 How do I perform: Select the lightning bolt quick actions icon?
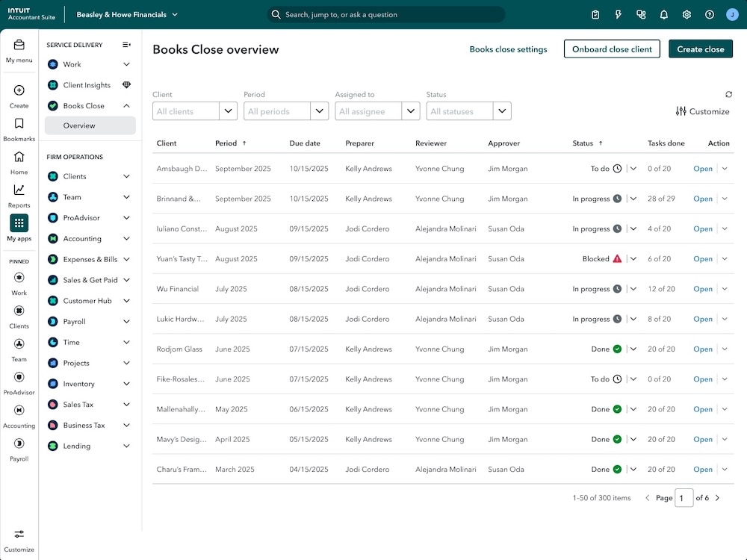617,14
